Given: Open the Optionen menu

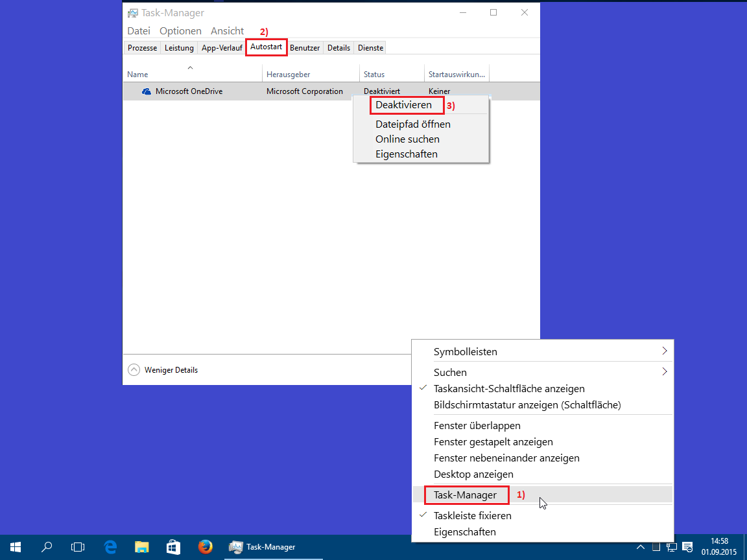Looking at the screenshot, I should pos(180,31).
